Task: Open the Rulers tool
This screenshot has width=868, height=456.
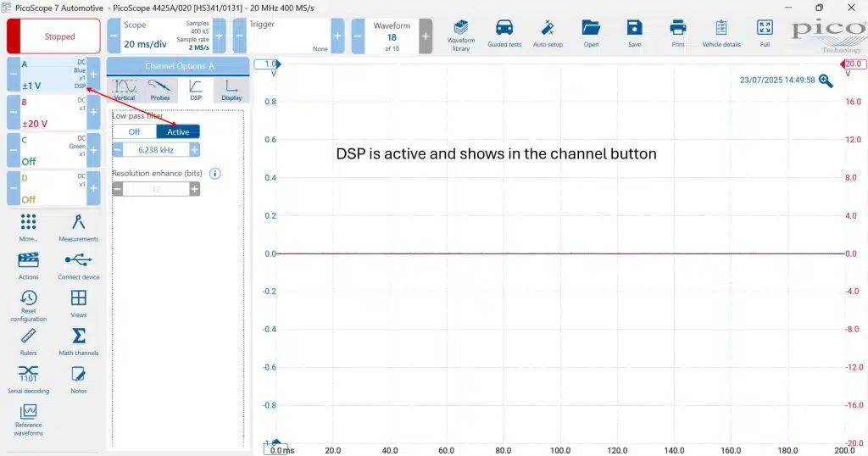Action: 28,342
